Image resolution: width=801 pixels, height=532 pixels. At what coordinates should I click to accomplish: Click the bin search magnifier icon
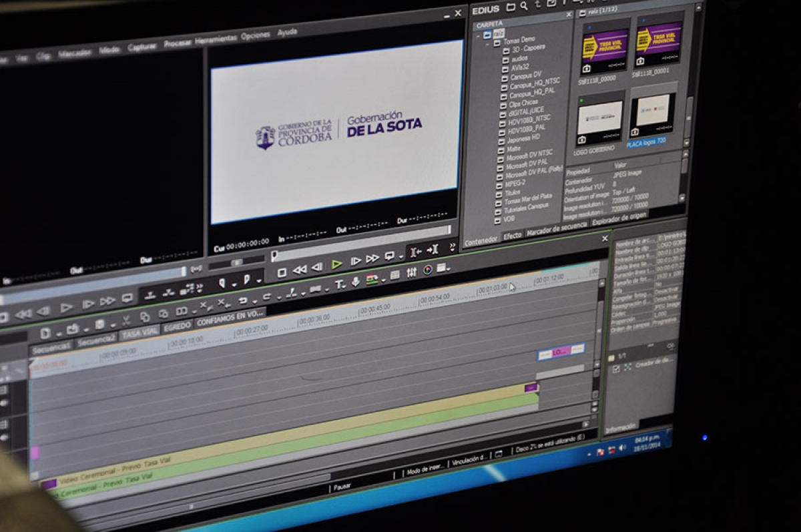524,7
